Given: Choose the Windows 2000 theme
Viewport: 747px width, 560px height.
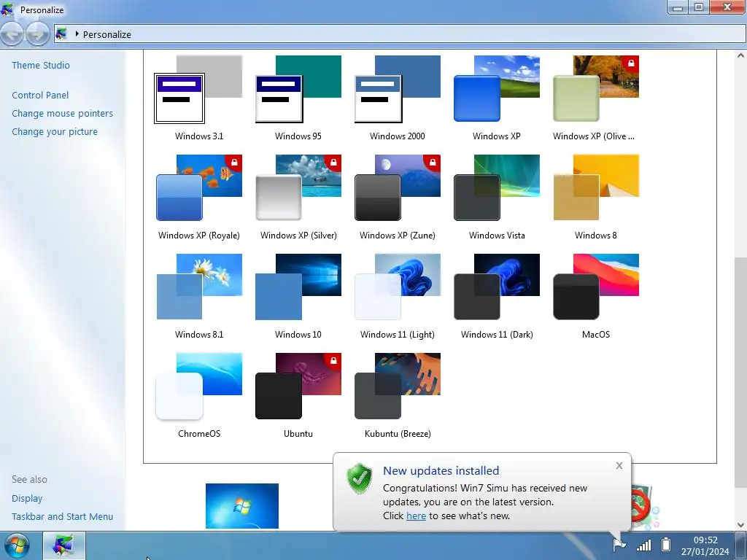Looking at the screenshot, I should (x=398, y=98).
